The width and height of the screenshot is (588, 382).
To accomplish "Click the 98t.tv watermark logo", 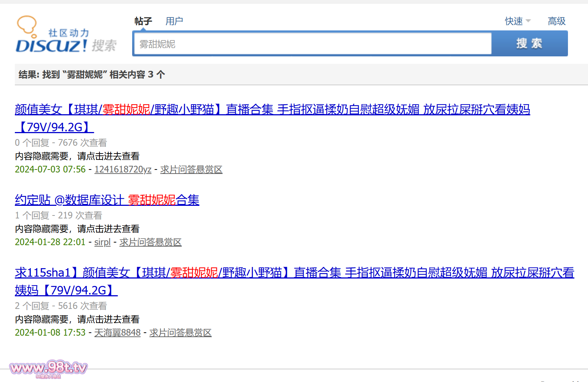I will point(48,368).
